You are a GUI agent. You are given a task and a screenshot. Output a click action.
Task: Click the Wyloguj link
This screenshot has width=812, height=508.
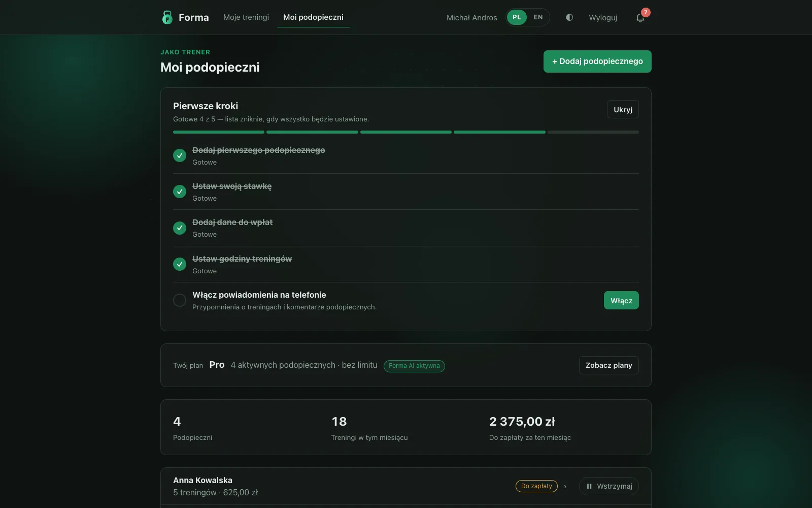(x=603, y=18)
